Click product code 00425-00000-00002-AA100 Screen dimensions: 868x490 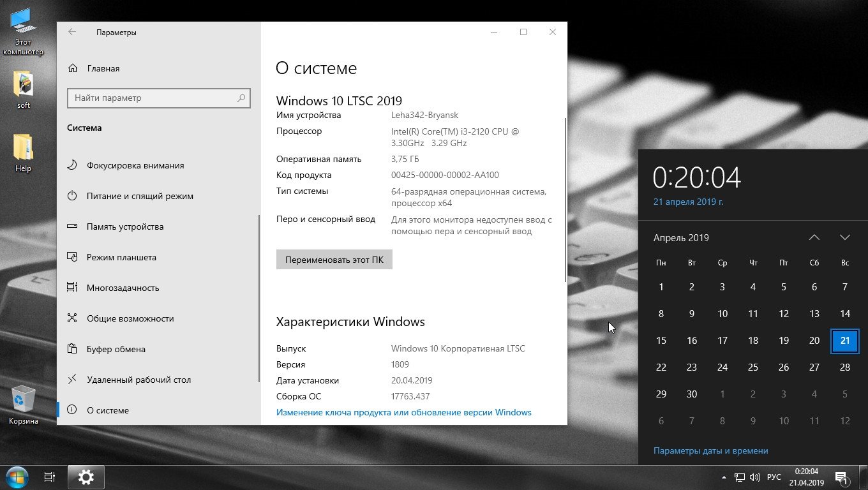point(445,175)
